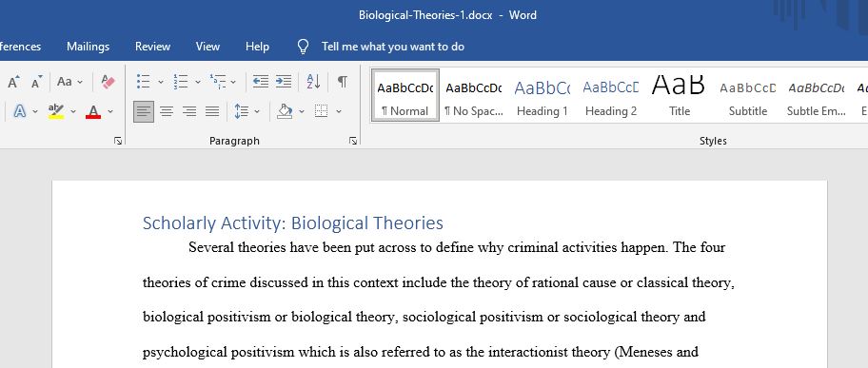Apply the Subtle Emphasis style
The width and height of the screenshot is (868, 368).
(x=817, y=95)
